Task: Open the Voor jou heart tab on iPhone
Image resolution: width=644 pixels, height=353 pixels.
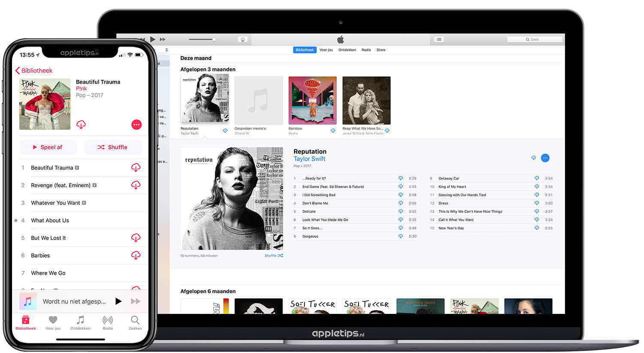Action: coord(53,323)
